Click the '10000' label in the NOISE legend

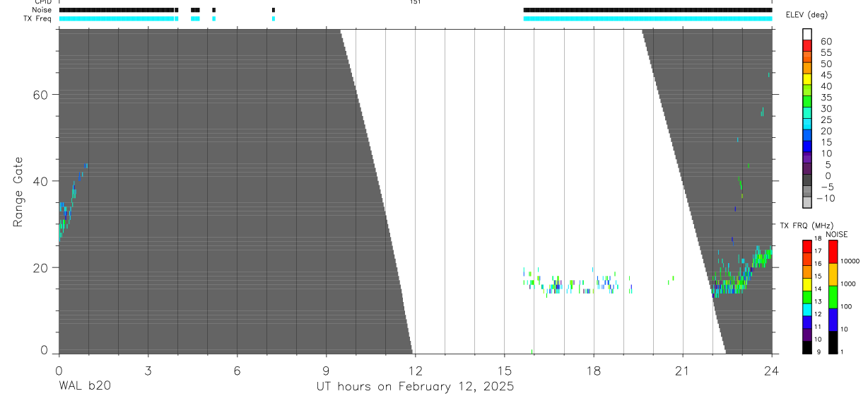coord(850,261)
